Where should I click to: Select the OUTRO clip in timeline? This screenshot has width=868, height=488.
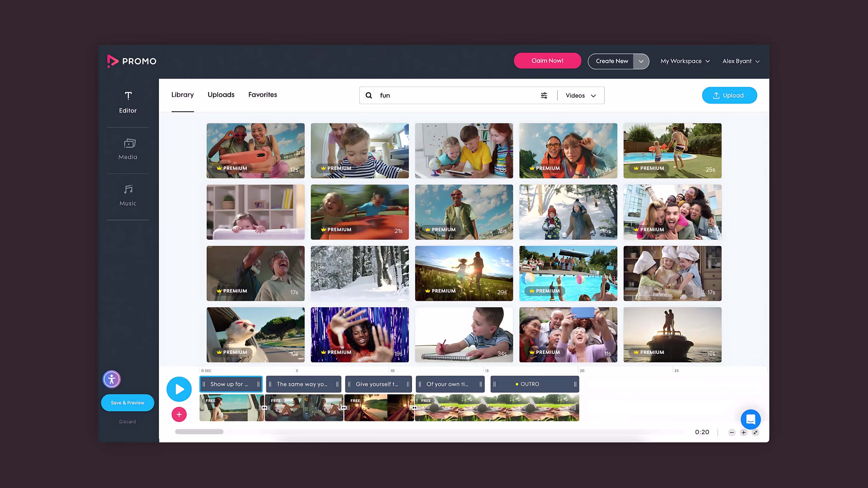coord(534,384)
